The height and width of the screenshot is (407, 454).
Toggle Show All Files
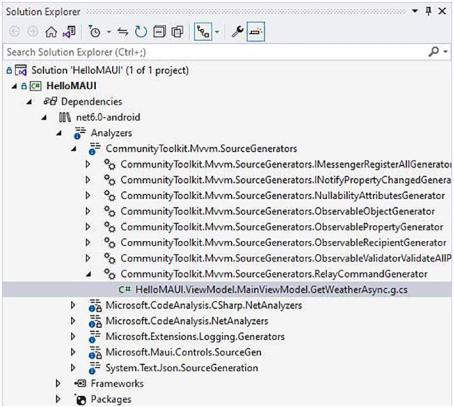[x=177, y=32]
